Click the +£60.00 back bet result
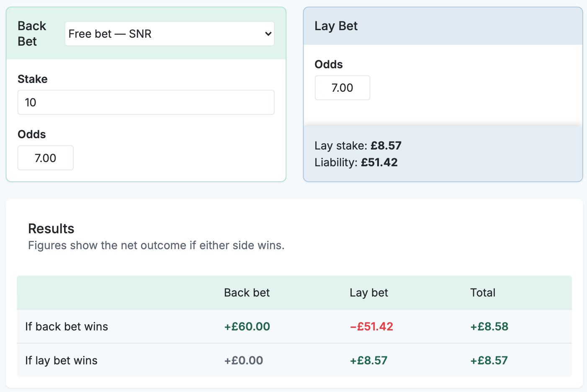The image size is (587, 392). point(247,327)
